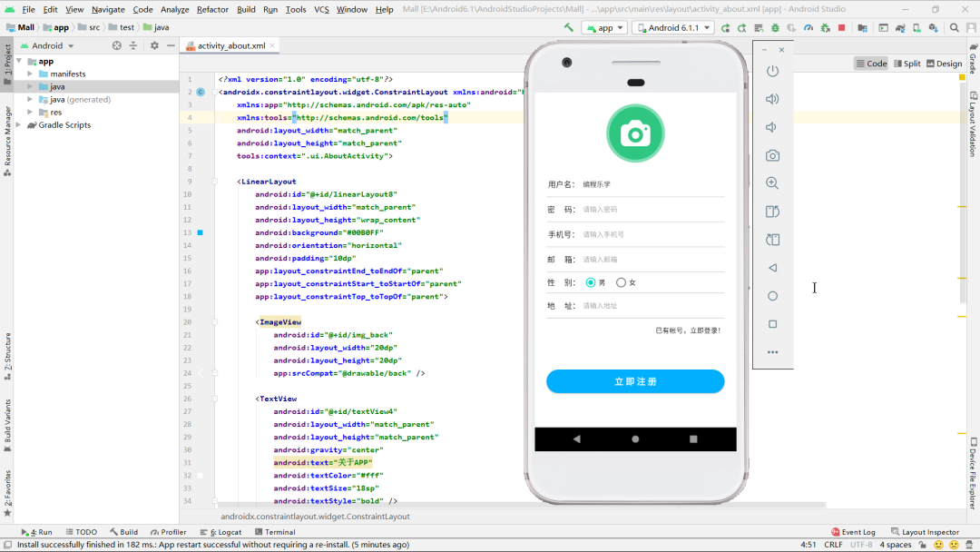The width and height of the screenshot is (980, 552).
Task: Click the Make Project hammer icon
Action: click(x=569, y=27)
